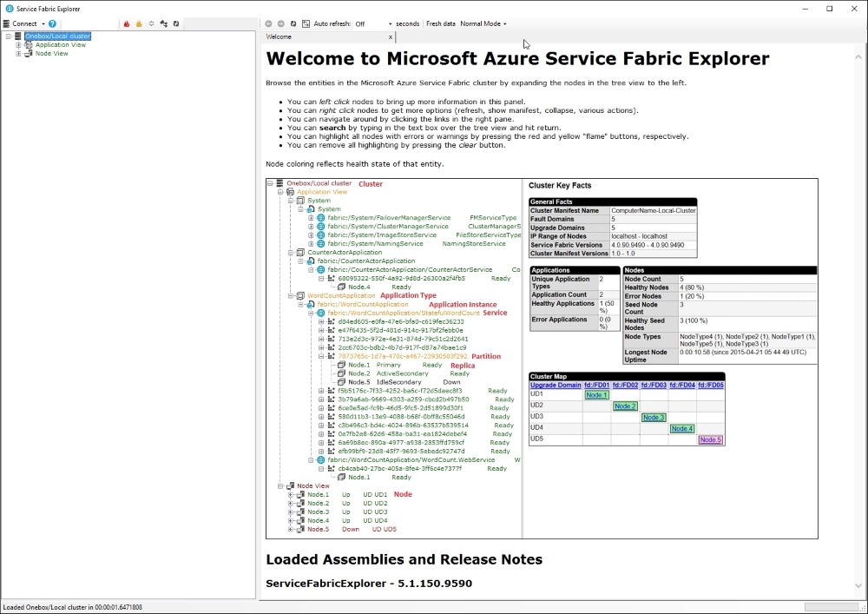Collapse the Onebox/Local cluster root node
Screen dimensions: 868x614
9,36
